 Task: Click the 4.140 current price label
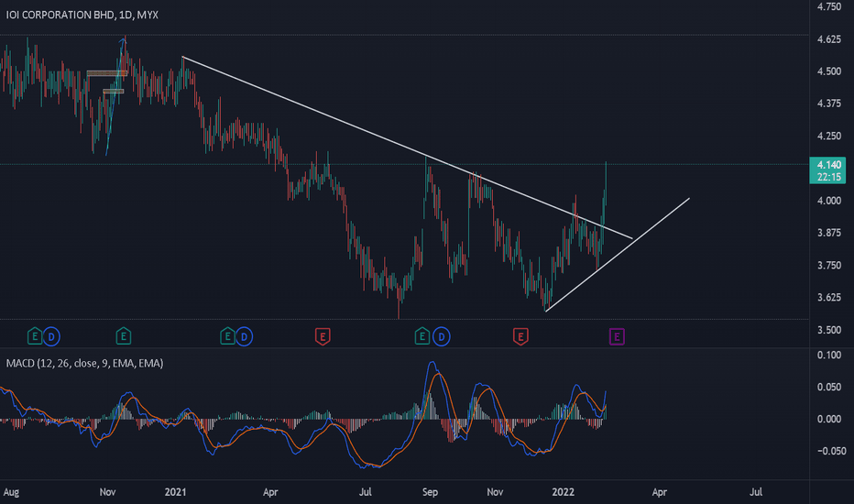(x=829, y=165)
